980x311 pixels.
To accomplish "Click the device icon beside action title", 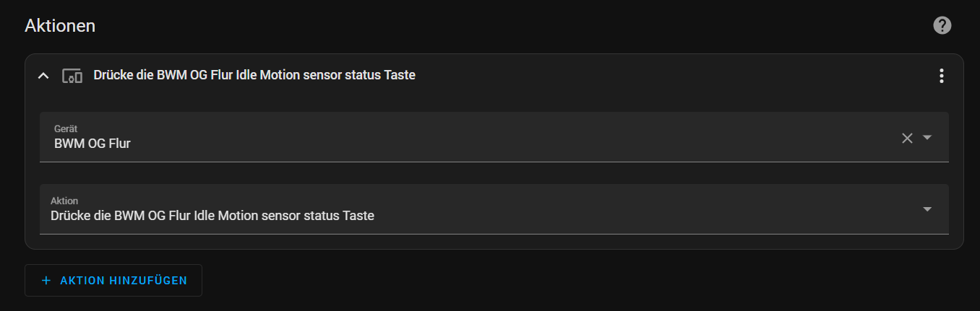I will click(x=72, y=76).
